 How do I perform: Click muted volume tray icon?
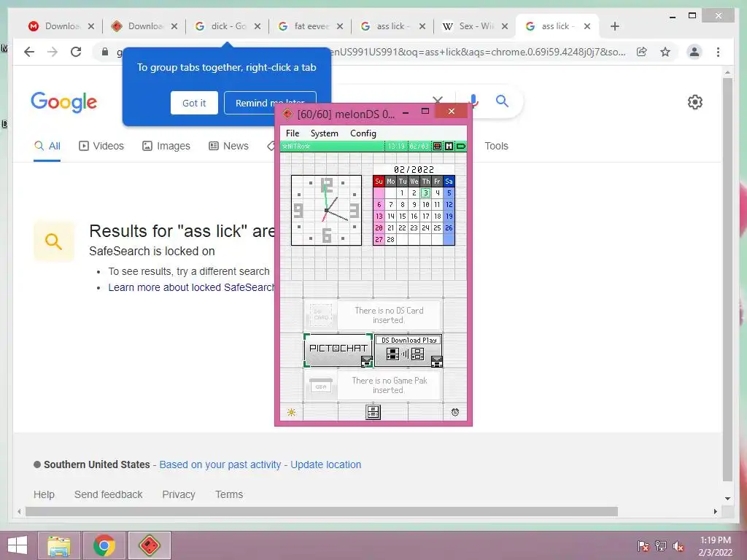click(x=678, y=546)
